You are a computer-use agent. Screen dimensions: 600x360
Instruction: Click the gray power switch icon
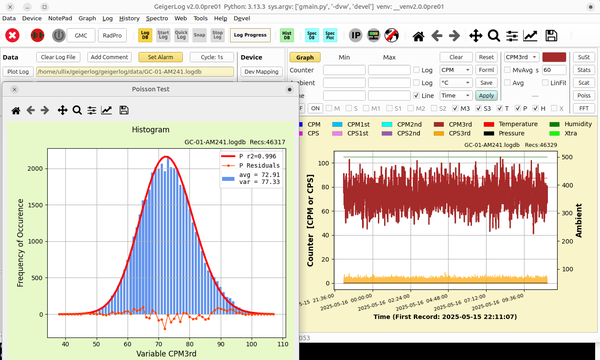tap(59, 36)
